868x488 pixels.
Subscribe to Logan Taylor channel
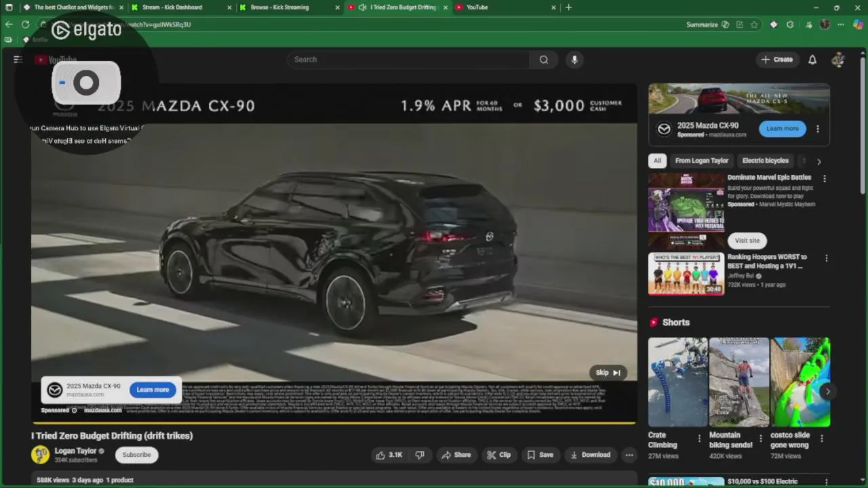pyautogui.click(x=136, y=455)
